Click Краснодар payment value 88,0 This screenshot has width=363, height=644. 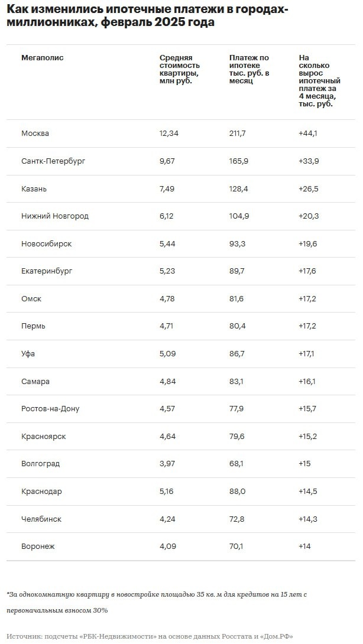(x=239, y=492)
